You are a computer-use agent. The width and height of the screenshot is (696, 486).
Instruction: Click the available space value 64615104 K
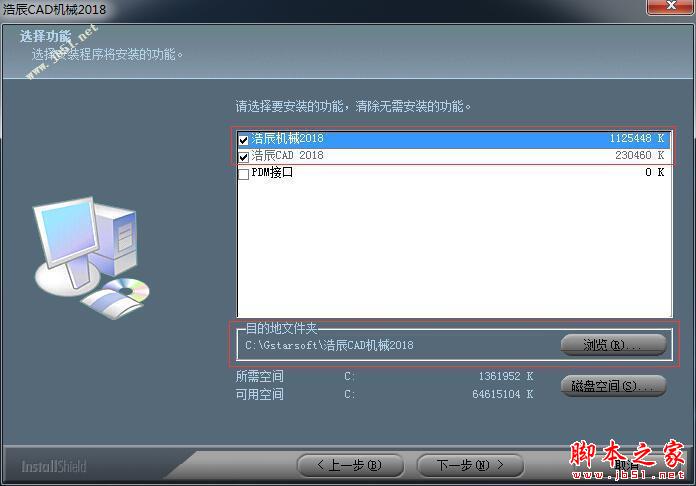502,394
